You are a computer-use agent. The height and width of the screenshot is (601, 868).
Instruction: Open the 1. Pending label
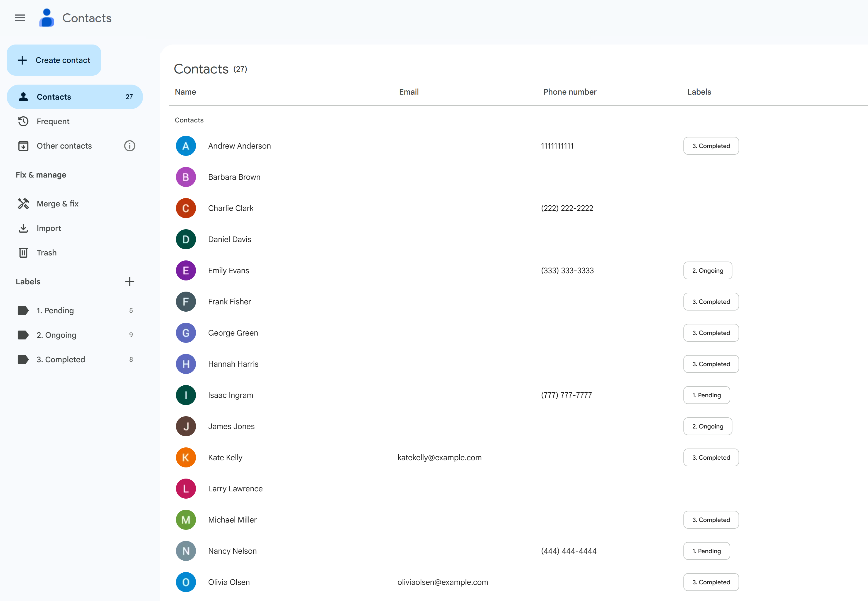55,311
